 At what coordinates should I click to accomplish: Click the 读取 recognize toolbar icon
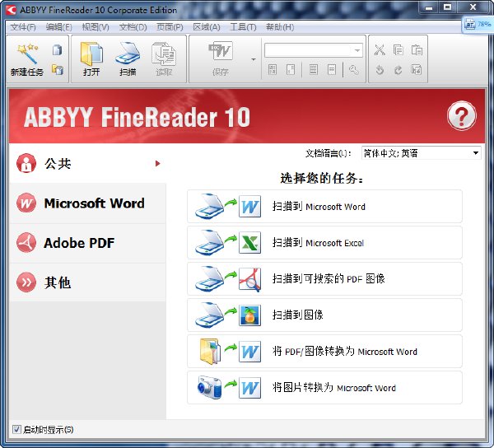tap(164, 54)
